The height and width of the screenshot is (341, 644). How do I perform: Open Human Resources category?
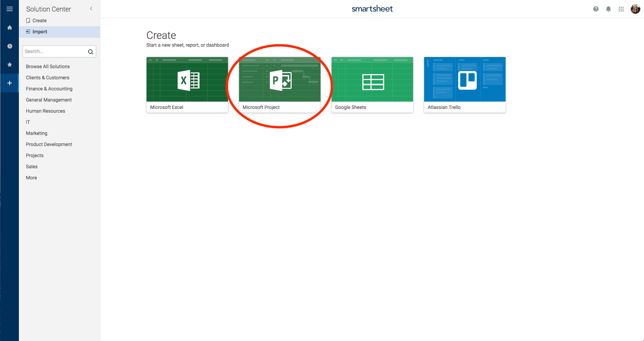(x=46, y=111)
